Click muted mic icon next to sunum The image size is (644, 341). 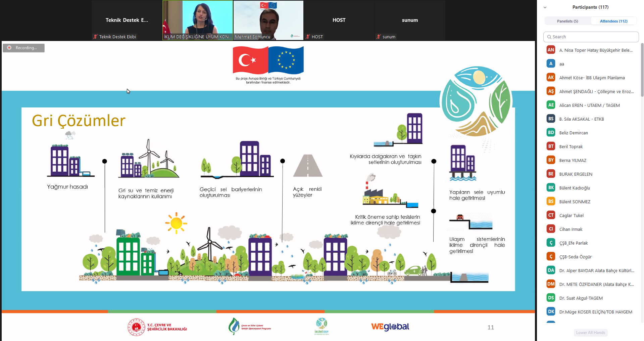click(379, 37)
